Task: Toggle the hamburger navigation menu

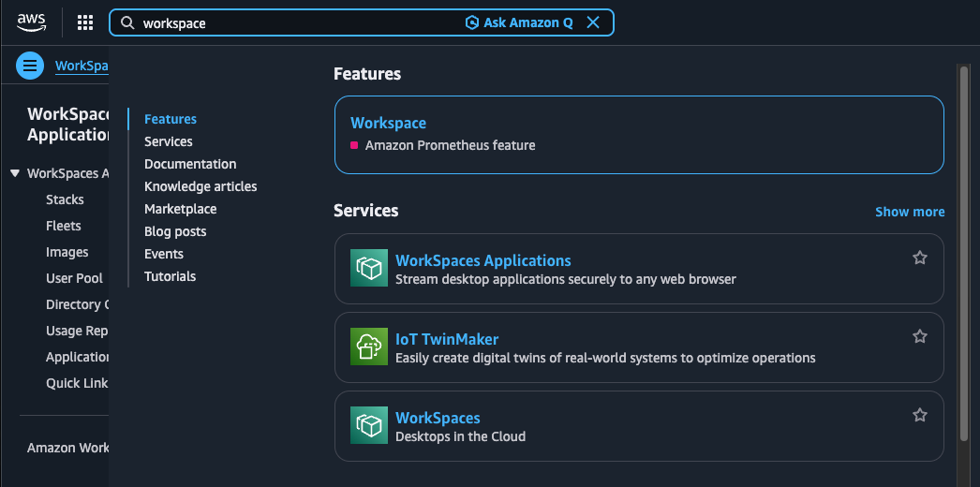Action: tap(30, 66)
